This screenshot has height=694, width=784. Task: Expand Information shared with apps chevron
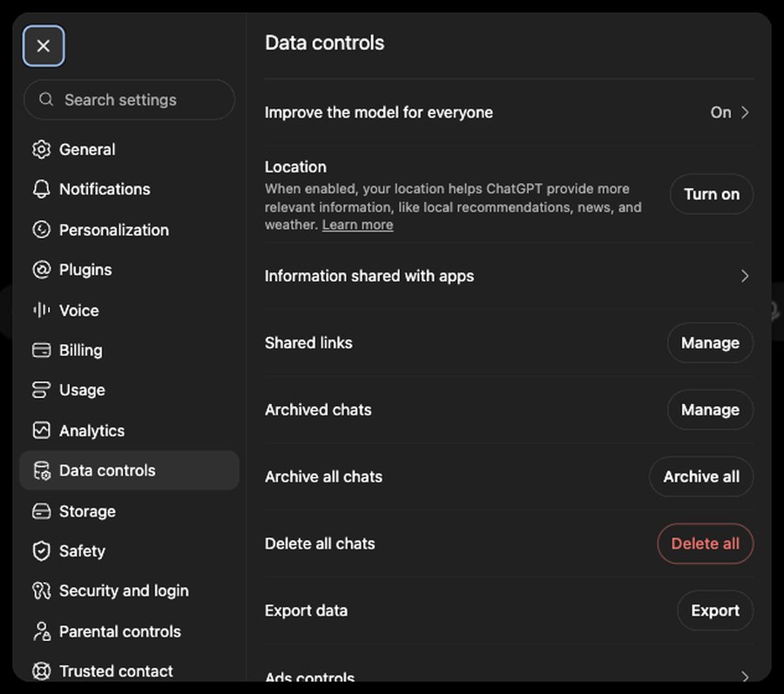pos(745,276)
